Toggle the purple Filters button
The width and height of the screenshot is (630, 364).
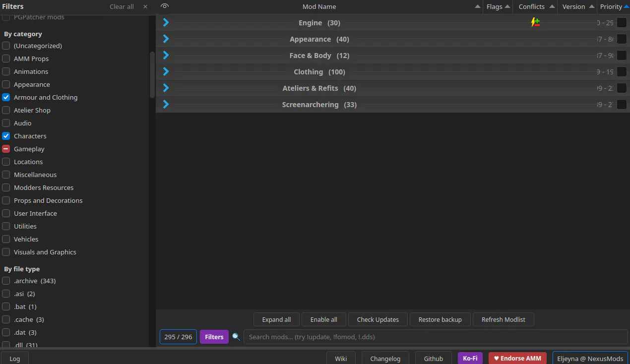[x=214, y=337]
